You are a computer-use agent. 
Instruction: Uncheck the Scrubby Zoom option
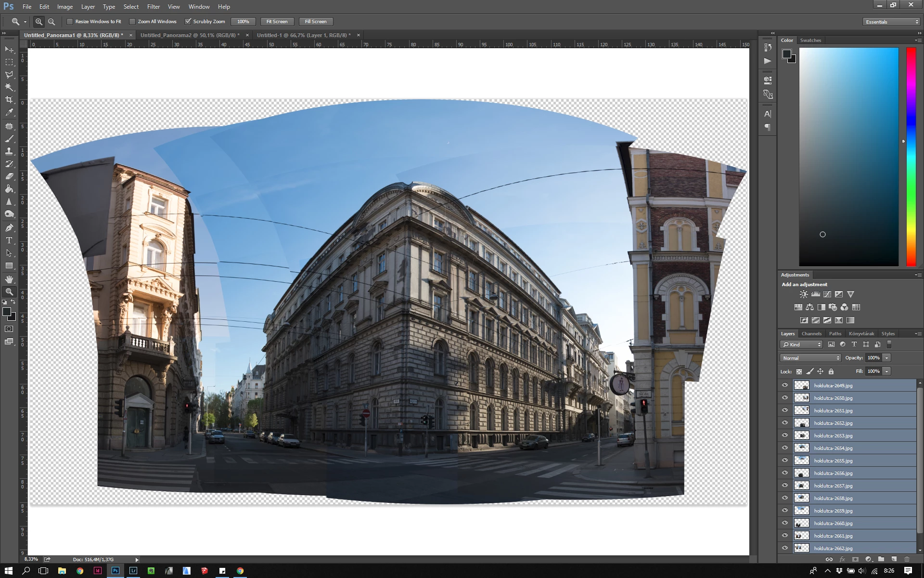coord(188,22)
